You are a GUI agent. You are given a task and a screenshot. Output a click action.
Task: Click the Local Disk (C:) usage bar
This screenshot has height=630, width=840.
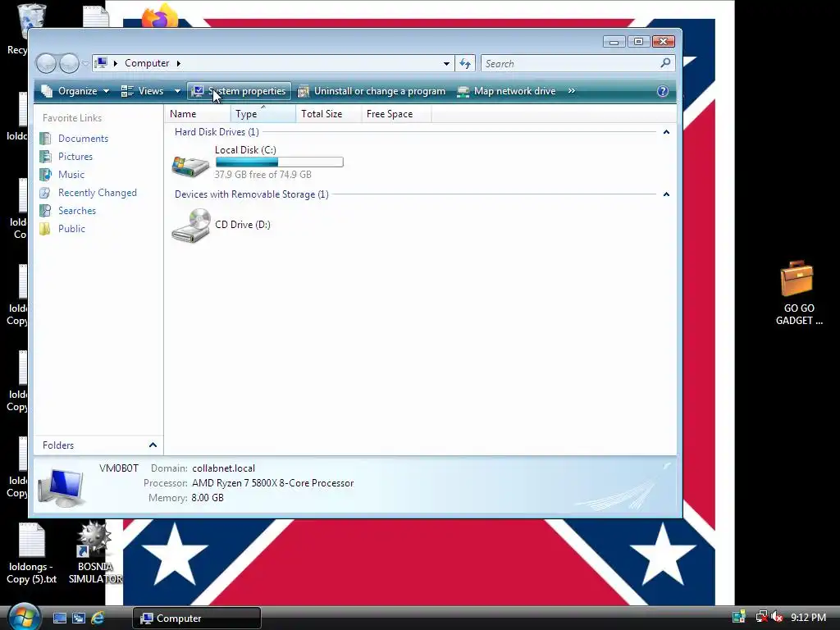pyautogui.click(x=279, y=162)
